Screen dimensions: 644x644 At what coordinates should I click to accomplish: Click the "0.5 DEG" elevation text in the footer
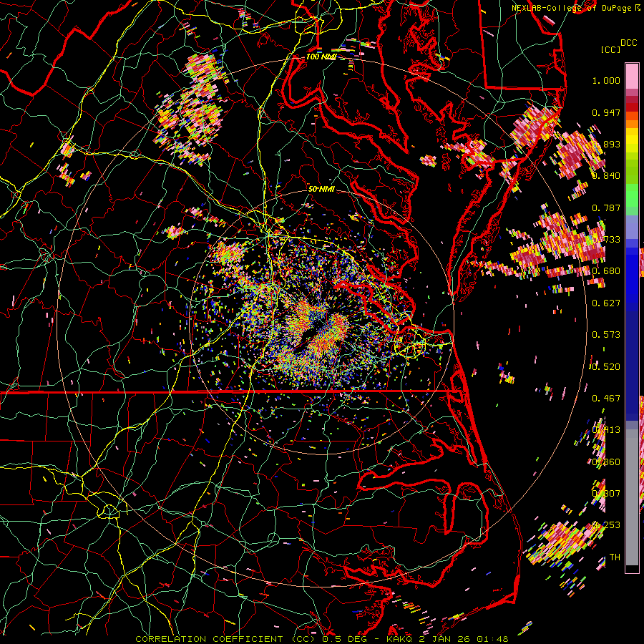344,639
